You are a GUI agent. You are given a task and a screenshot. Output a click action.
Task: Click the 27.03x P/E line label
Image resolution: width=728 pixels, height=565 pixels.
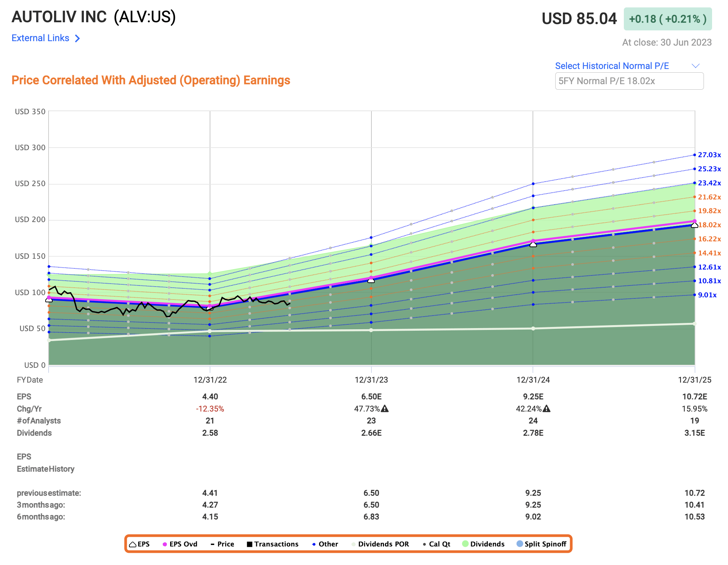click(x=709, y=155)
